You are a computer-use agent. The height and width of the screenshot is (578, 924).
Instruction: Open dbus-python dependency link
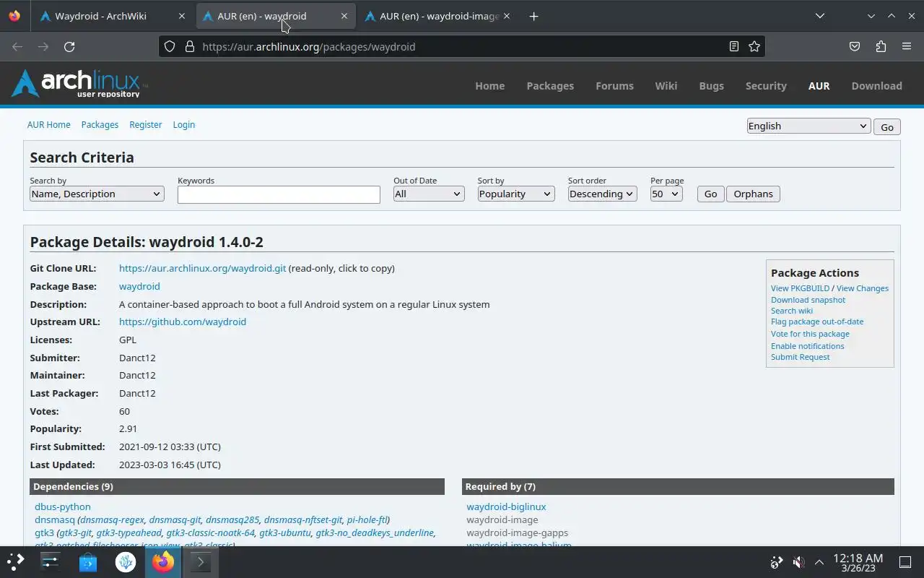pos(63,506)
